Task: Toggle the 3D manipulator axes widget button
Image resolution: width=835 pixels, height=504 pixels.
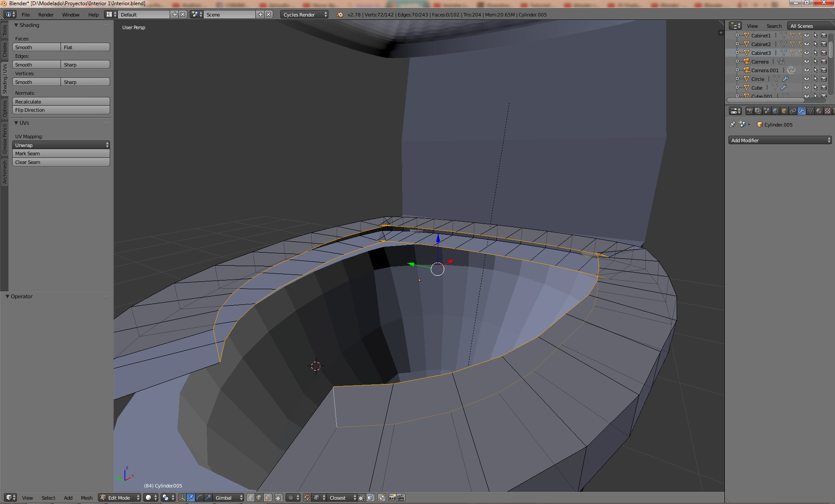Action: (x=182, y=497)
